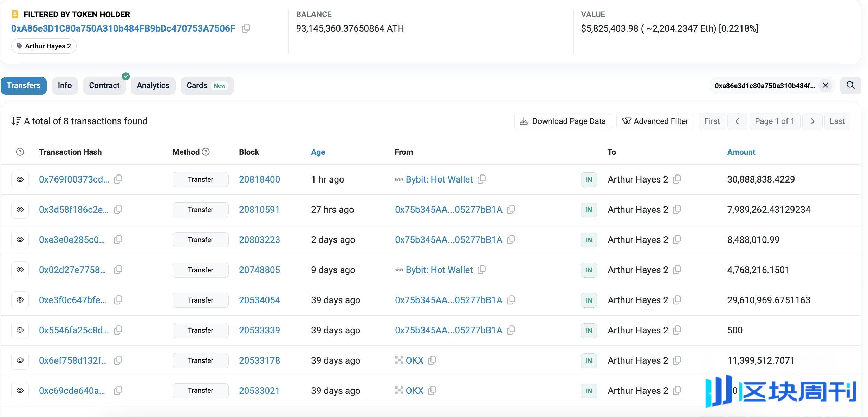This screenshot has width=868, height=417.
Task: Open OKX sender in block 20533021 row
Action: (x=414, y=391)
